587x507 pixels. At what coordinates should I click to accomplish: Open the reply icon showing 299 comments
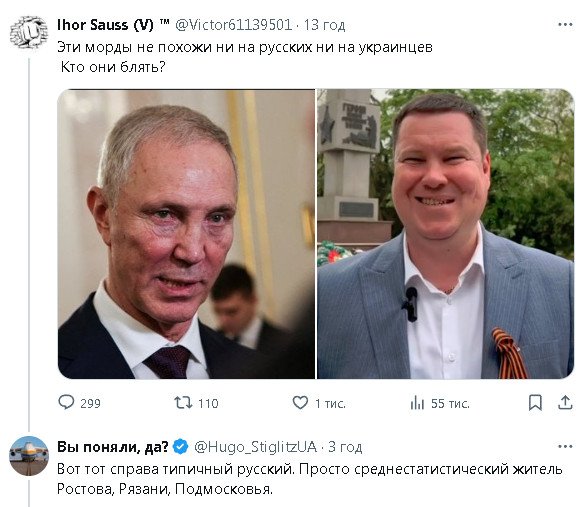66,403
